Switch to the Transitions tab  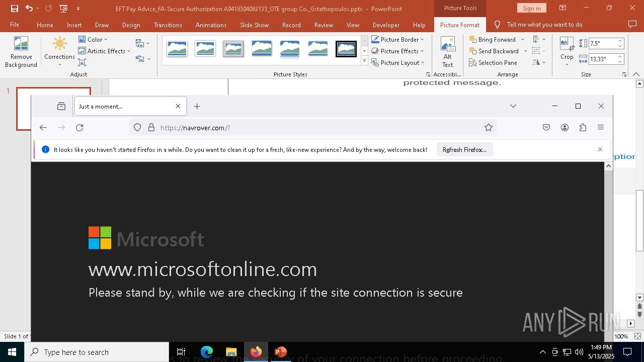(x=168, y=25)
